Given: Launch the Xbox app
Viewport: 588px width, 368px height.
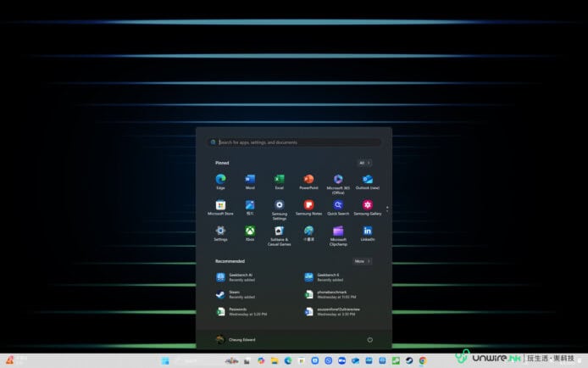Looking at the screenshot, I should pos(250,231).
